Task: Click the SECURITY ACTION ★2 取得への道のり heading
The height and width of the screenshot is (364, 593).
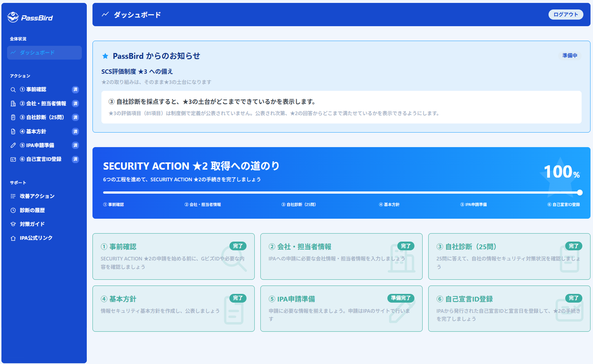Action: click(191, 166)
